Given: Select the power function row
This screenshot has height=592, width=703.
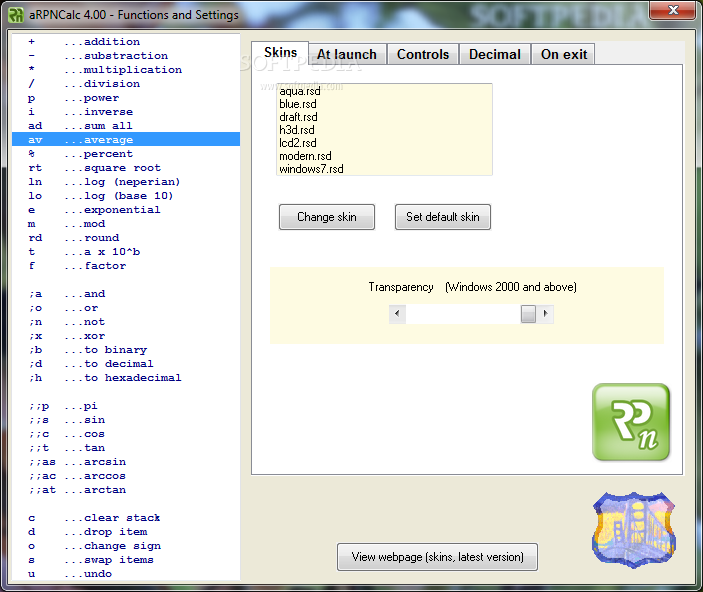Looking at the screenshot, I should (x=126, y=98).
